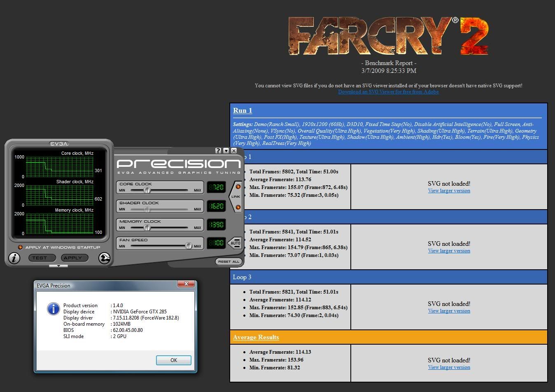Enable Auto fan speed mode
555x392 pixels.
point(235,243)
